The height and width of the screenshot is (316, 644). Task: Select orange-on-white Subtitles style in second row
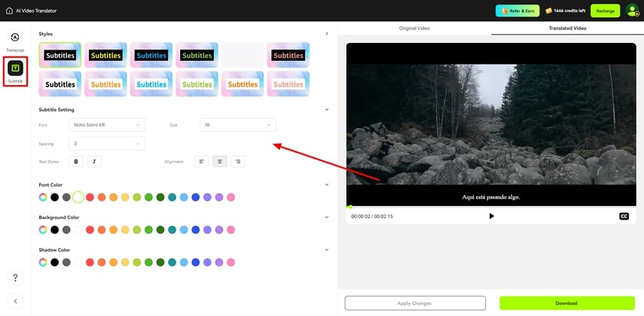[105, 84]
